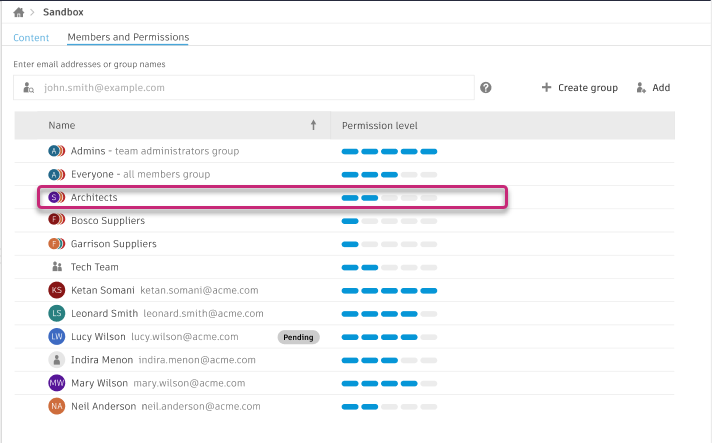Screen dimensions: 712x443
Task: Click Indira Menon's placeholder avatar
Action: tap(56, 360)
